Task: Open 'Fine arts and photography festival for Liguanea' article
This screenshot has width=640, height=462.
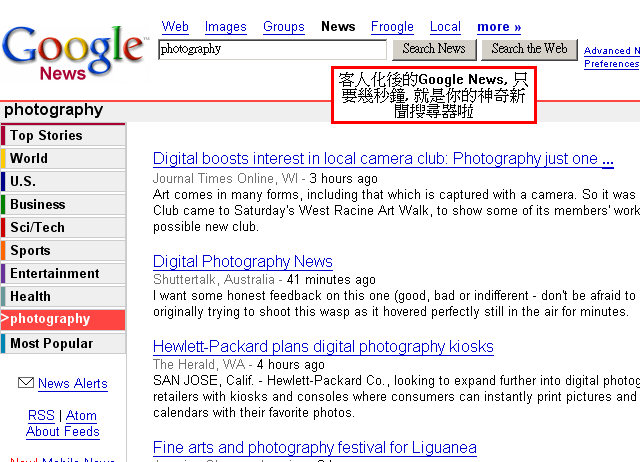Action: tap(315, 447)
